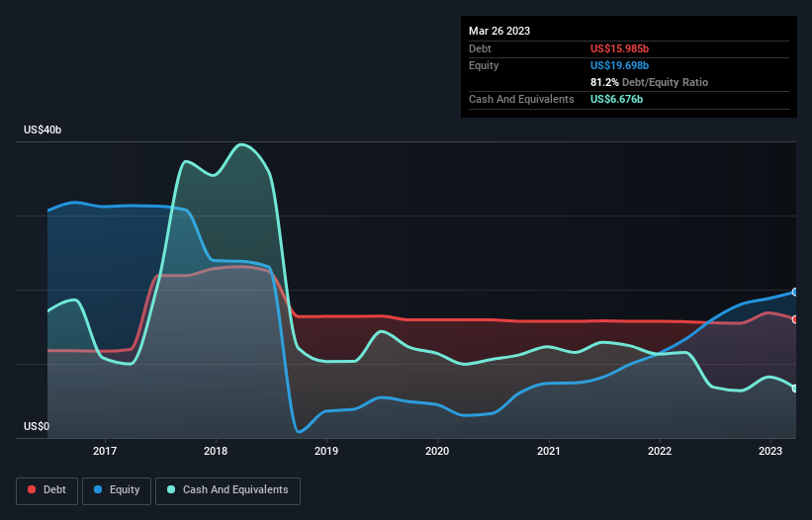Click the 2021 x-axis label
Viewport: 812px width, 520px height.
coord(548,451)
